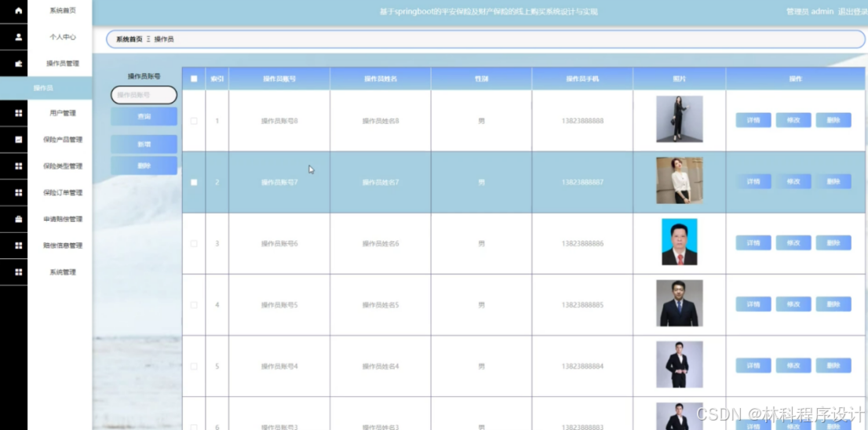
Task: Check the box for row 操作员账号6
Action: coord(194,243)
